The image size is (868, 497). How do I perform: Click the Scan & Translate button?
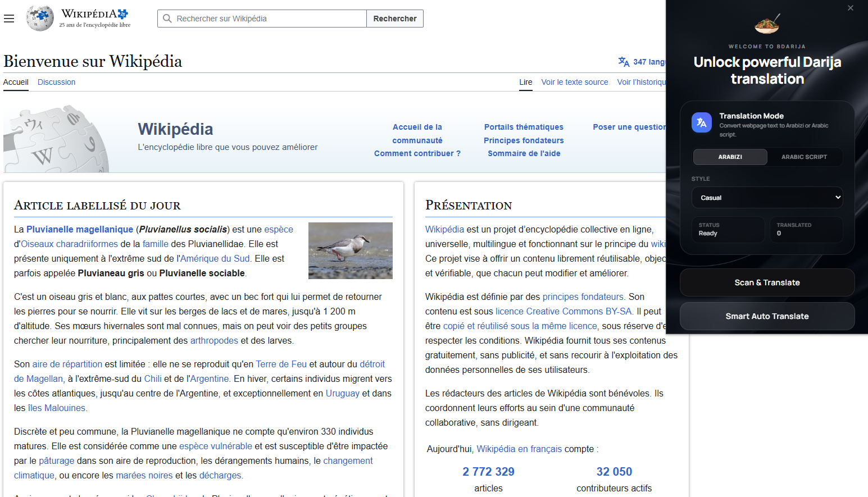pos(767,282)
